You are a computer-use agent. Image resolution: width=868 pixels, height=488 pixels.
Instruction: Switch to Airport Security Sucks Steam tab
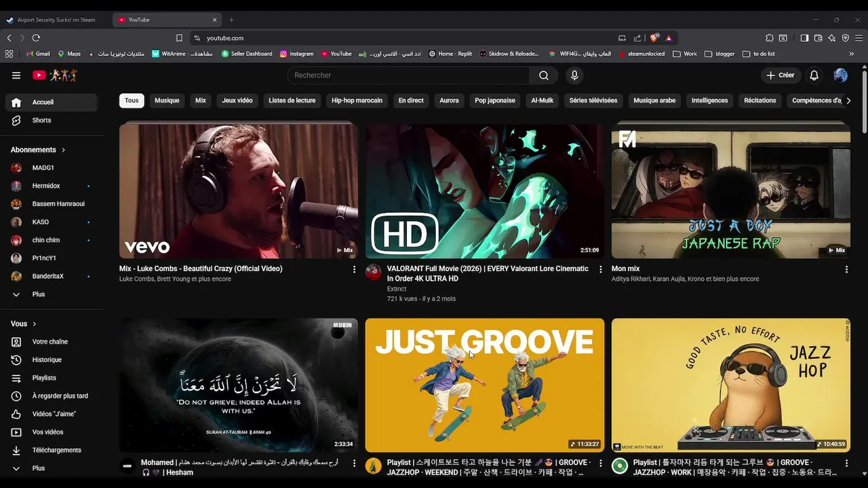(56, 20)
